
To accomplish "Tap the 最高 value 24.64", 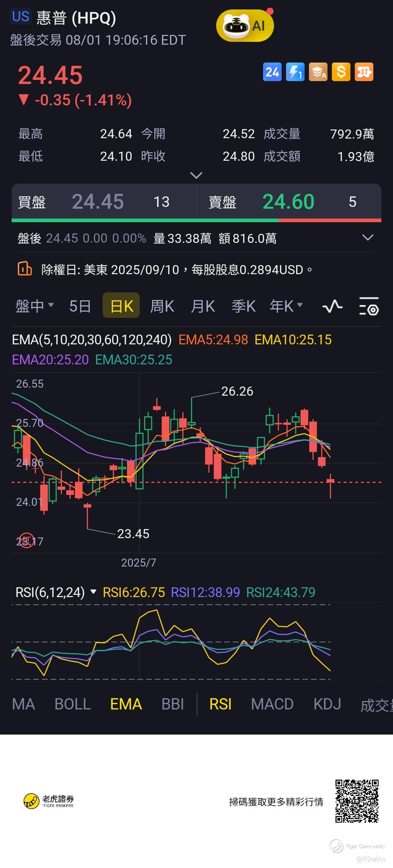I will [x=116, y=134].
